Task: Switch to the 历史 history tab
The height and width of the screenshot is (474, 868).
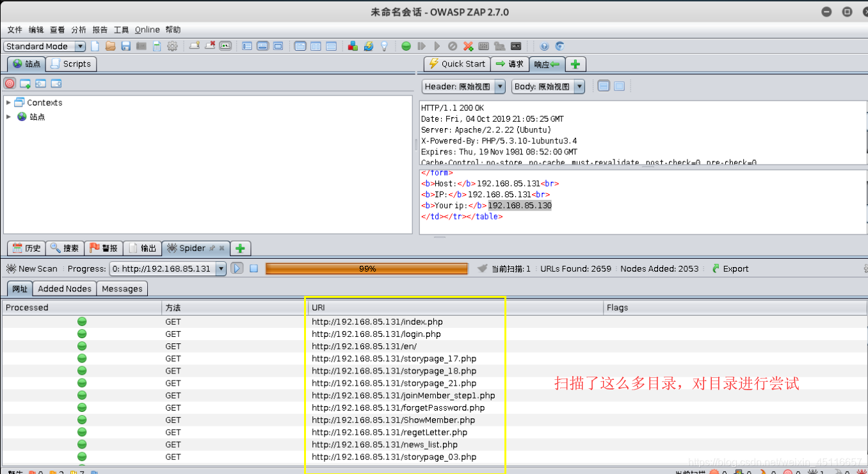Action: click(x=26, y=248)
